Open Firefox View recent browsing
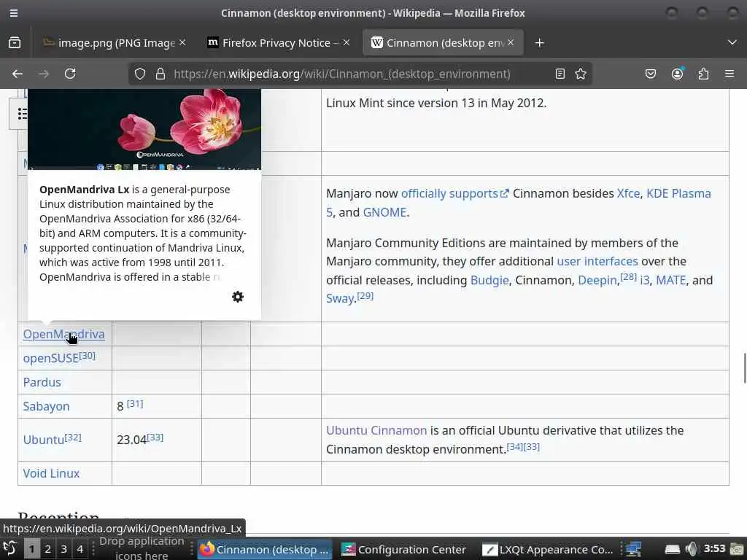Image resolution: width=747 pixels, height=560 pixels. pos(15,43)
